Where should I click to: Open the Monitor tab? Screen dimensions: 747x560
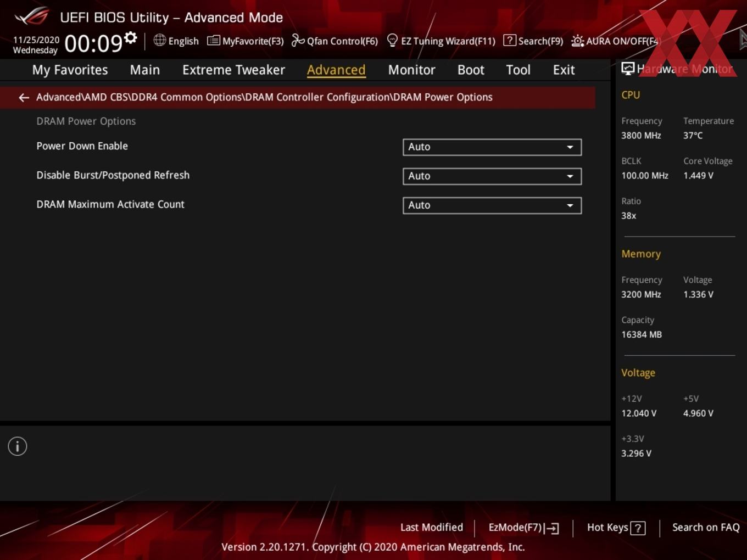tap(411, 70)
